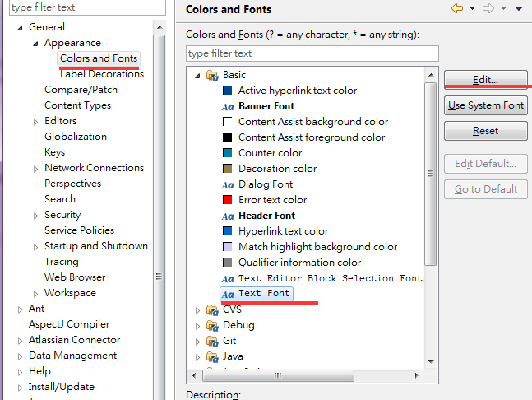Click the back navigation arrow icon
532x400 pixels.
pos(457,9)
